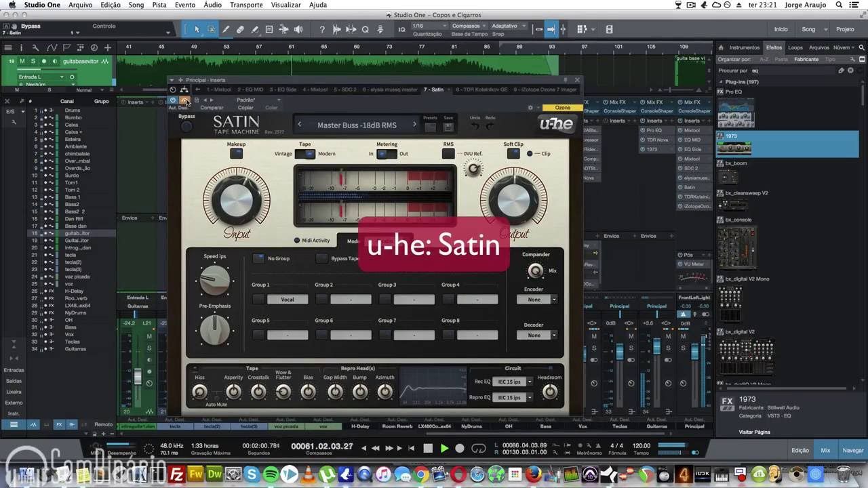Switch to the Instrumentos browser tab
The height and width of the screenshot is (488, 868).
[x=744, y=47]
